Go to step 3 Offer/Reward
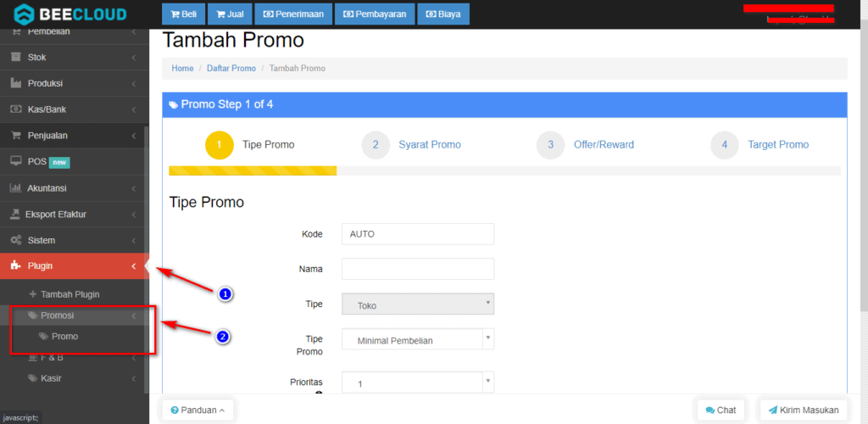The height and width of the screenshot is (424, 868). (603, 145)
